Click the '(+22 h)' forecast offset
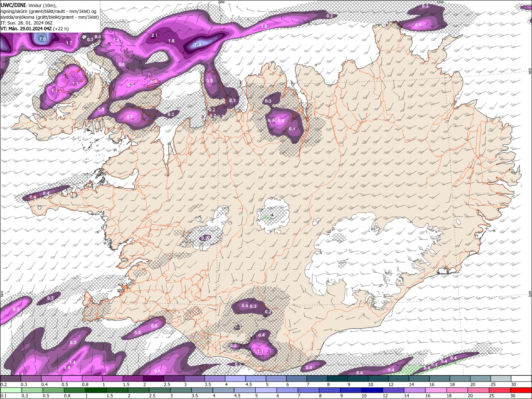The image size is (532, 399). coord(61,29)
